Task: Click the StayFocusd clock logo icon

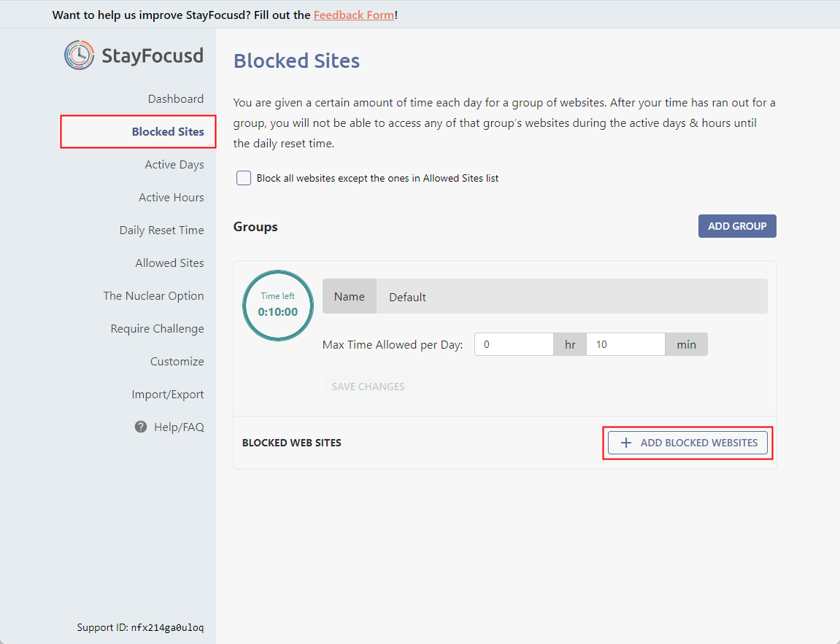Action: coord(80,55)
